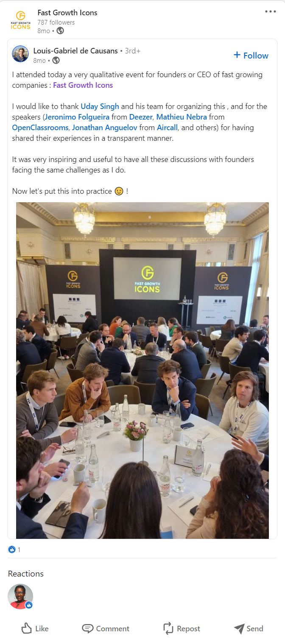The width and height of the screenshot is (285, 644).
Task: Like the post with the thumbs-up button
Action: (35, 629)
